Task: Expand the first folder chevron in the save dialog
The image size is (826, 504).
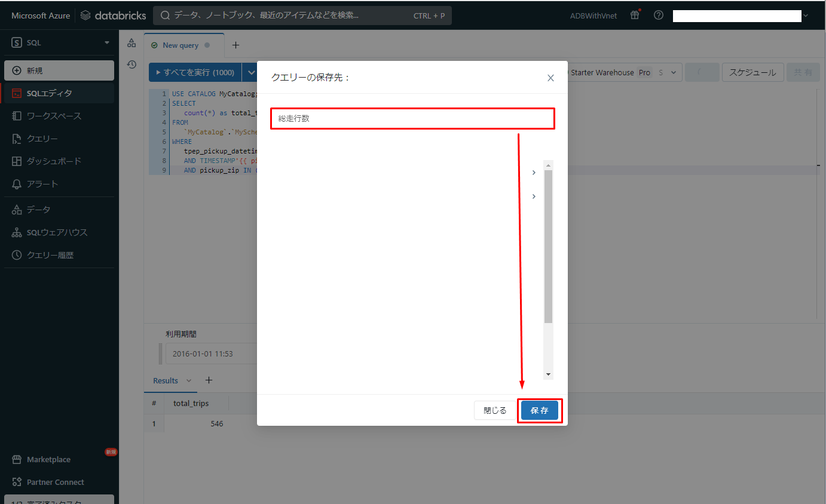Action: point(534,173)
